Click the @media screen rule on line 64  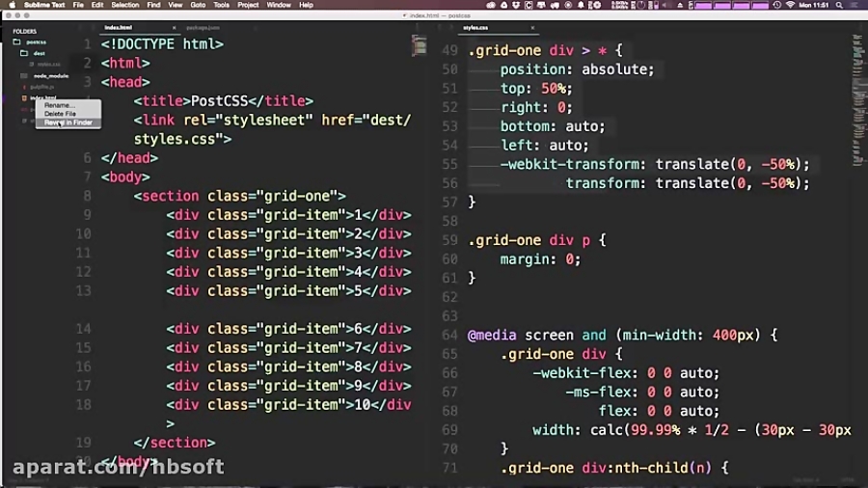click(x=622, y=336)
